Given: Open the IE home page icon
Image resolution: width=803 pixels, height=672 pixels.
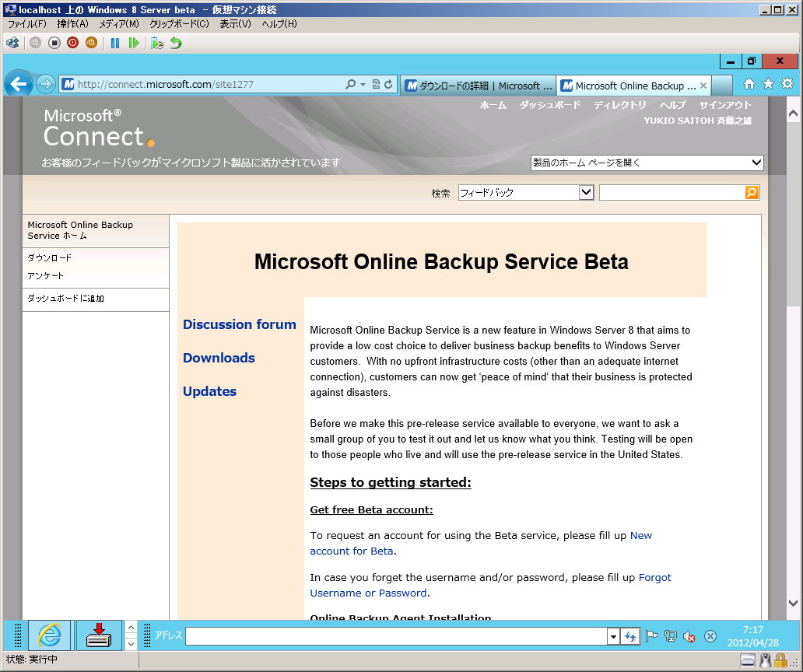Looking at the screenshot, I should (749, 84).
